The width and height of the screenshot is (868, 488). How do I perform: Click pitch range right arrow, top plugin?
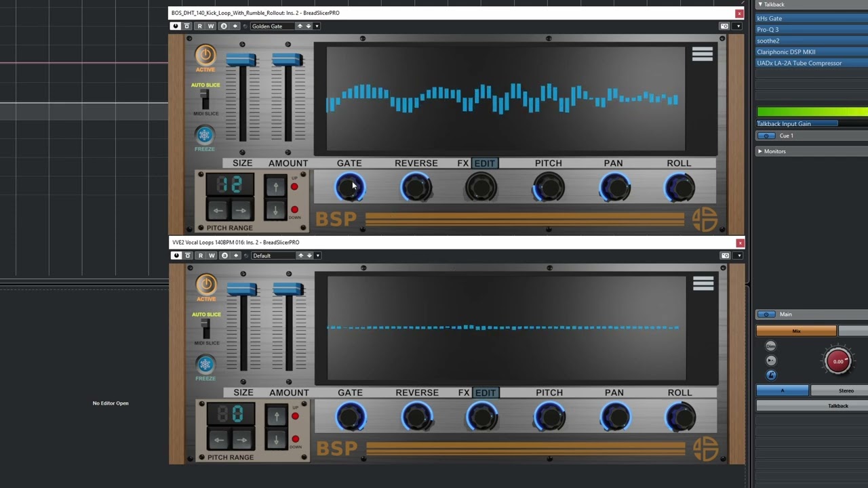241,210
